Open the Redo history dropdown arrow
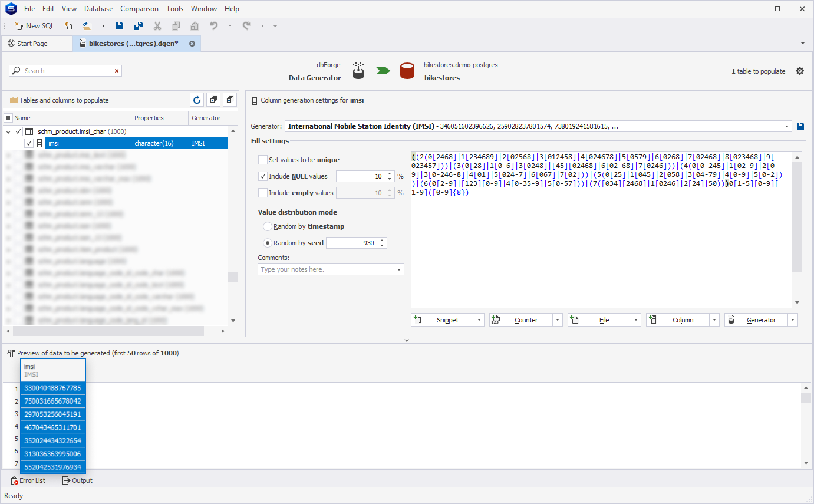Viewport: 814px width, 504px height. [262, 26]
